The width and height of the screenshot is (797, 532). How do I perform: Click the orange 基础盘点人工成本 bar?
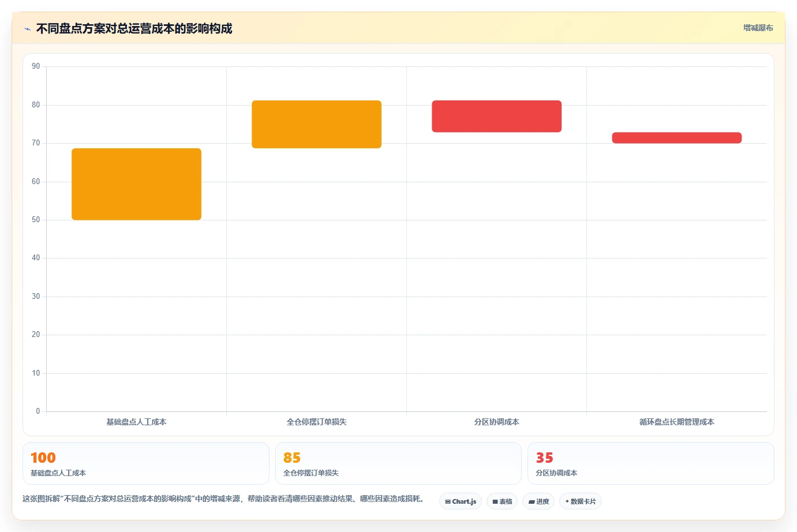(x=136, y=184)
